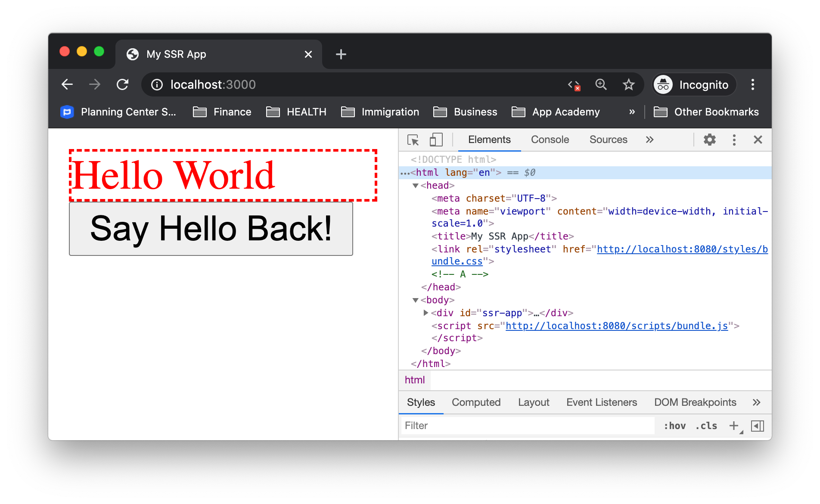The width and height of the screenshot is (820, 504).
Task: Click the blocked script extension icon
Action: pyautogui.click(x=574, y=85)
